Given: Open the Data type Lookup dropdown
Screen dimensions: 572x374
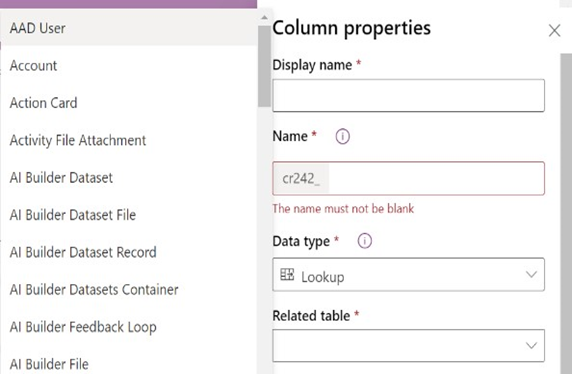Looking at the screenshot, I should pyautogui.click(x=409, y=275).
